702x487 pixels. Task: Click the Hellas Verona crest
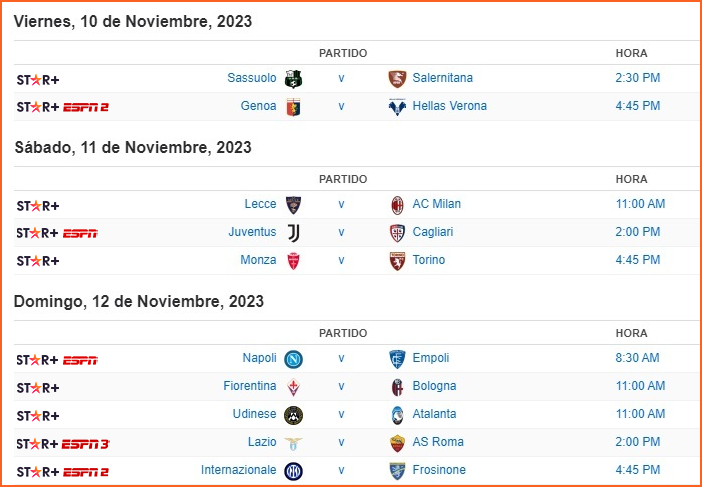coord(397,107)
